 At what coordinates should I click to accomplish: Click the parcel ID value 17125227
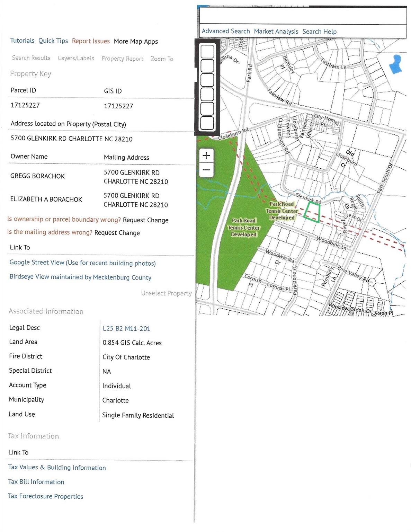25,105
